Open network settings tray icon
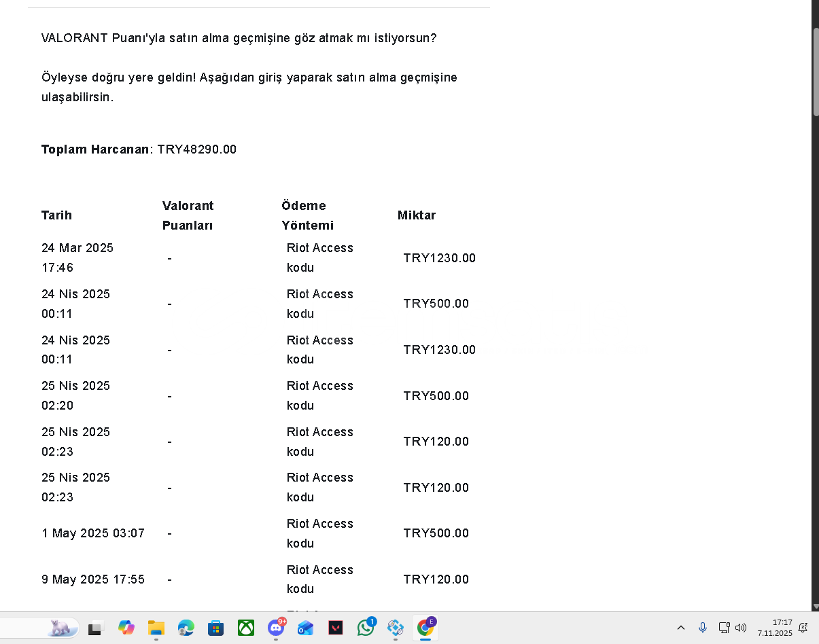 coord(724,628)
